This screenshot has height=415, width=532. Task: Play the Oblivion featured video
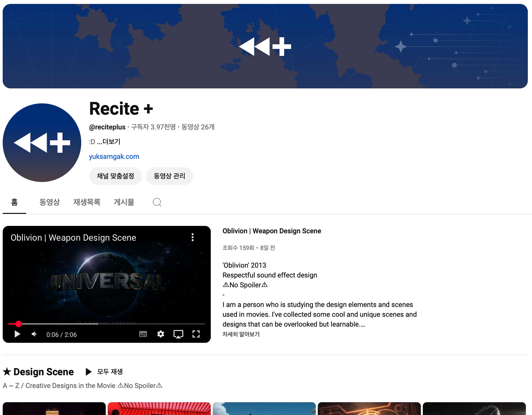17,334
